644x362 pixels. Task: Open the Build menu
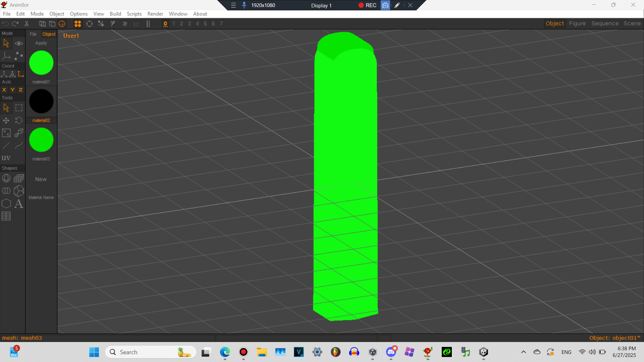115,14
